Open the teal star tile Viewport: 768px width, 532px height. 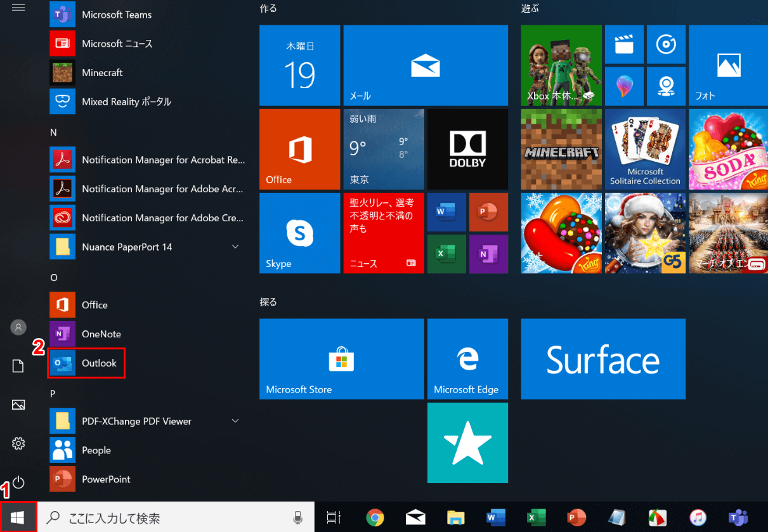[x=467, y=443]
